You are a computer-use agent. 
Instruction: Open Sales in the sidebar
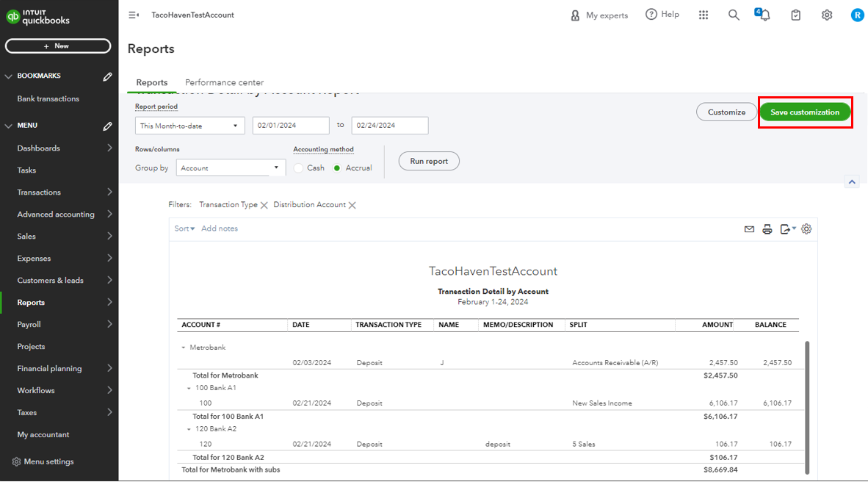[59, 237]
